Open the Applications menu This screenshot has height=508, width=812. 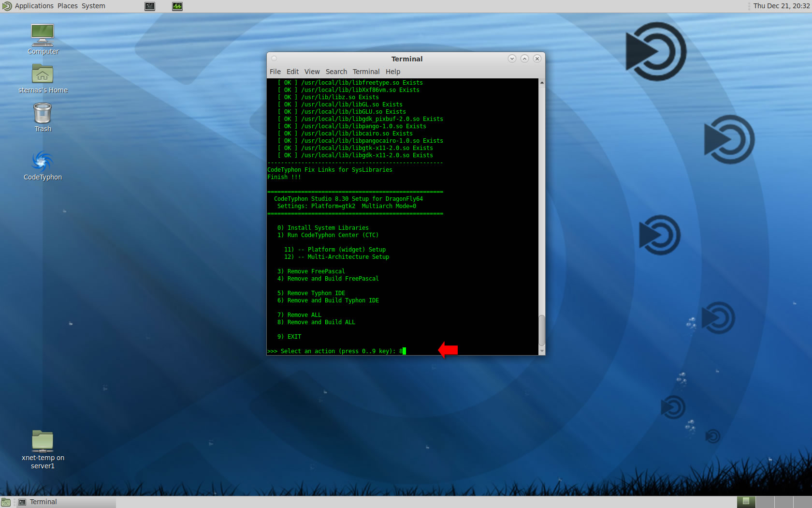pyautogui.click(x=34, y=6)
